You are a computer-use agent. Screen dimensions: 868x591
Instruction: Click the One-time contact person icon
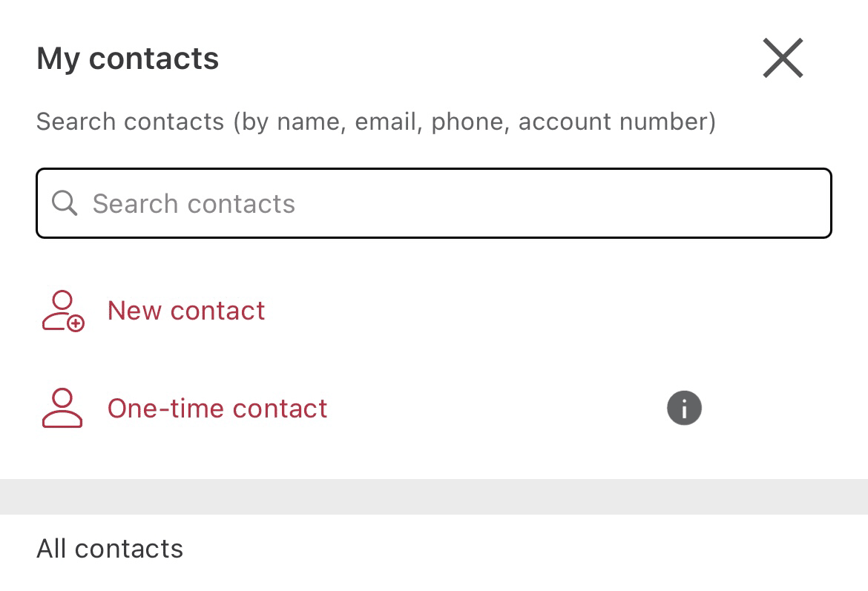click(62, 409)
